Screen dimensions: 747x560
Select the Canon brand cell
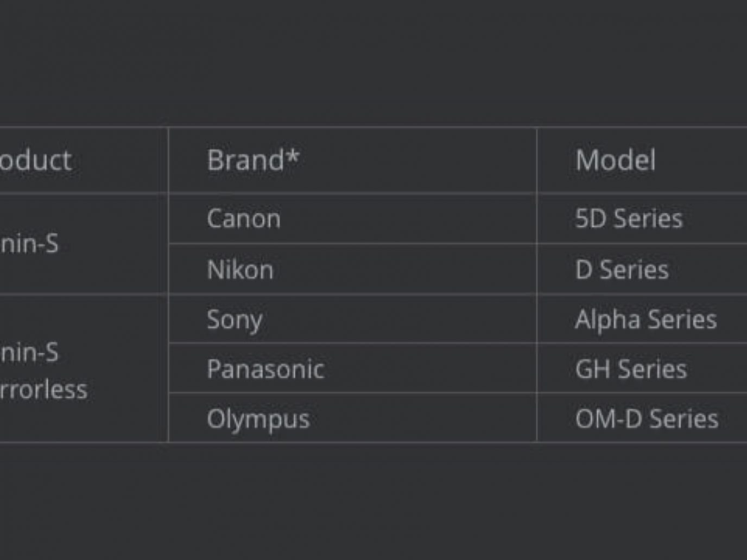point(244,219)
